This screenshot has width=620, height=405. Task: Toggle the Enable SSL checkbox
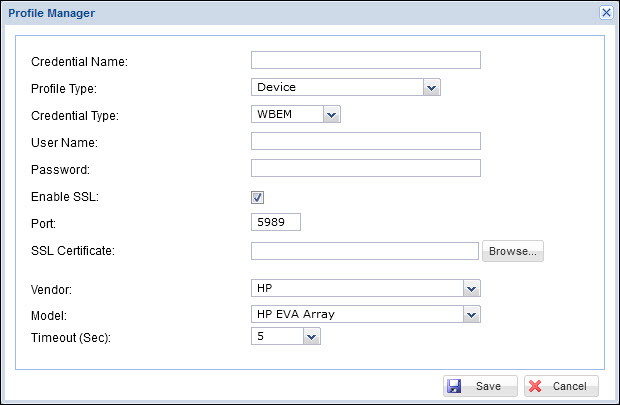[x=257, y=197]
